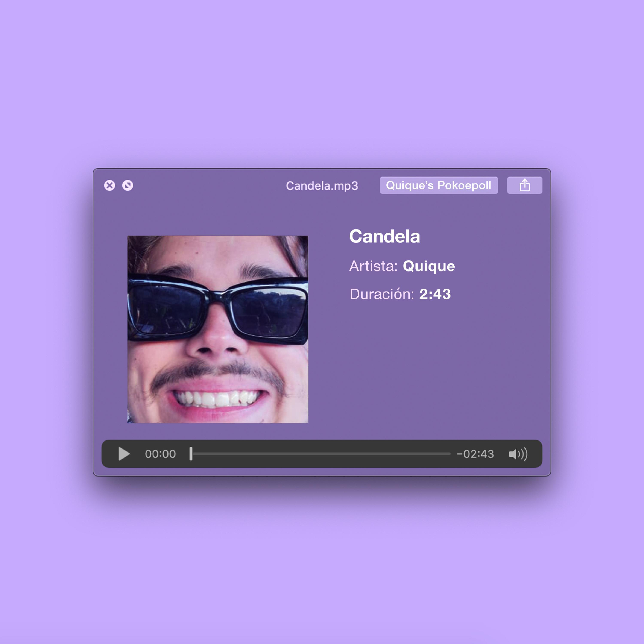The height and width of the screenshot is (644, 644).
Task: Open the share menu icon
Action: [524, 185]
